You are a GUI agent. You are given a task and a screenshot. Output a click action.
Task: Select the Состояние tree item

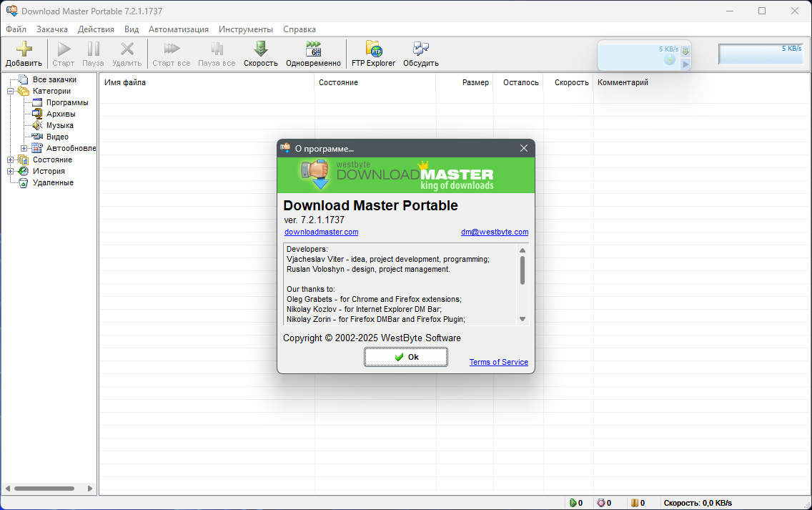coord(52,160)
